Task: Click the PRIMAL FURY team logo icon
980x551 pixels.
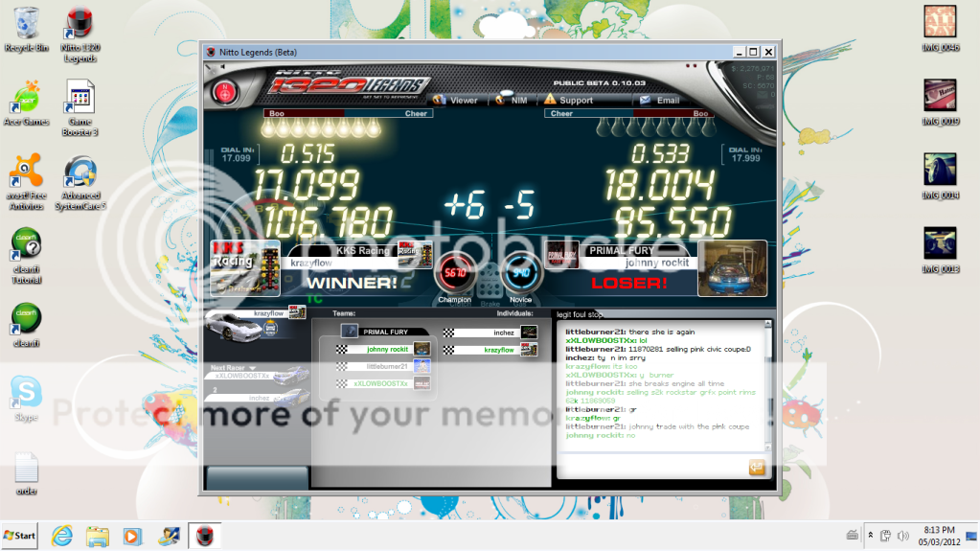Action: (352, 332)
